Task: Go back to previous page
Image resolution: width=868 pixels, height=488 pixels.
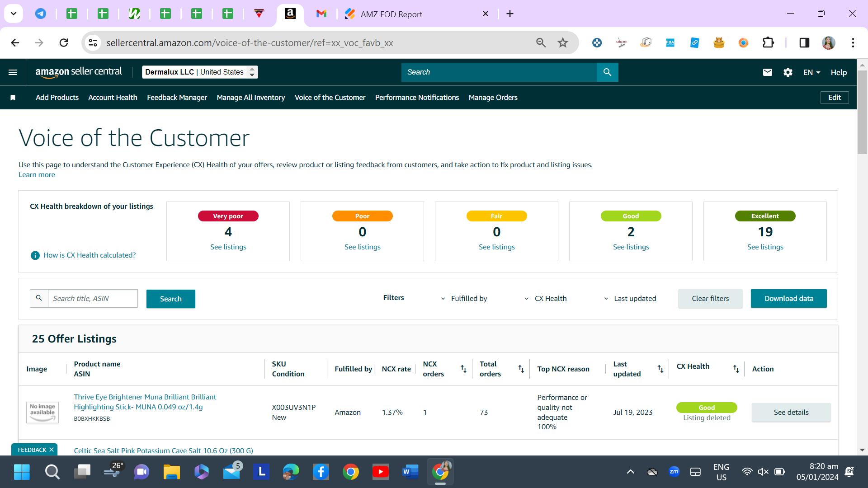Action: click(15, 42)
